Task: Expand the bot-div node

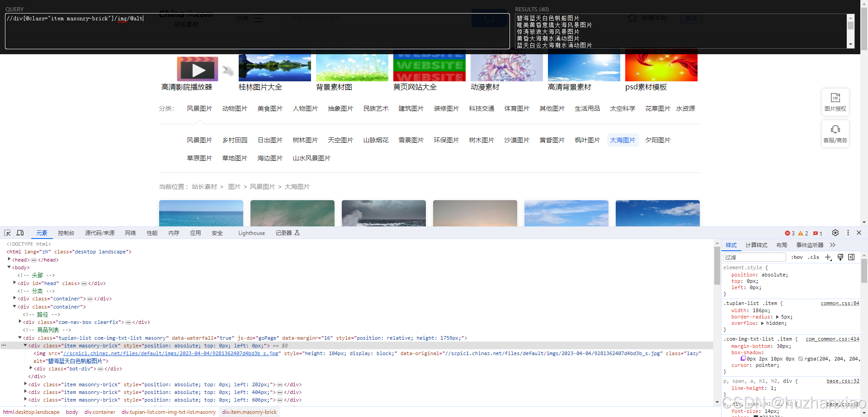Action: [31, 368]
